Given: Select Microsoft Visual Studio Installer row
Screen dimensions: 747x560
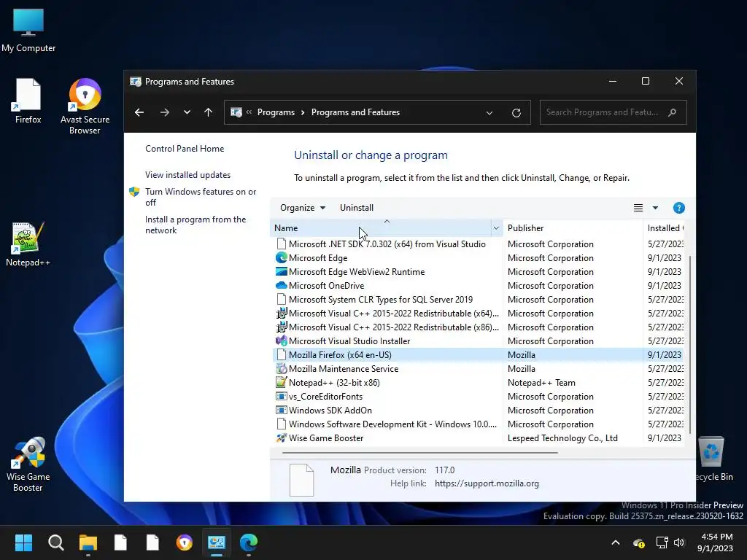Looking at the screenshot, I should [479, 341].
